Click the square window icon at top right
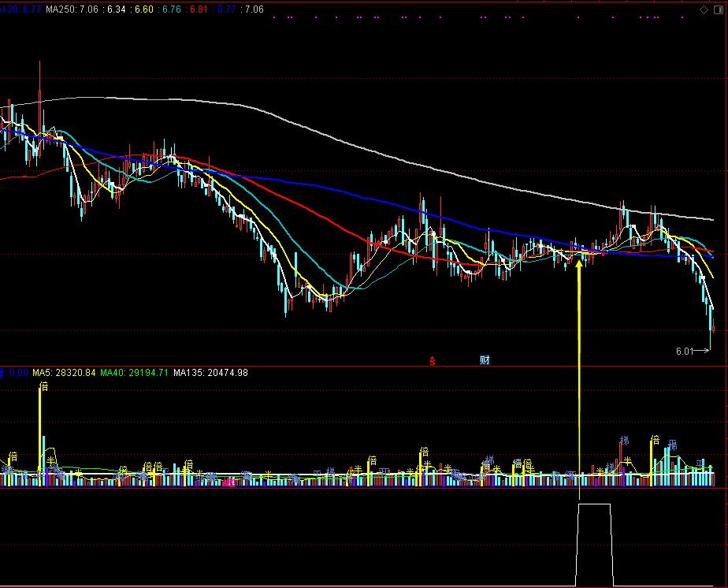 pos(718,9)
